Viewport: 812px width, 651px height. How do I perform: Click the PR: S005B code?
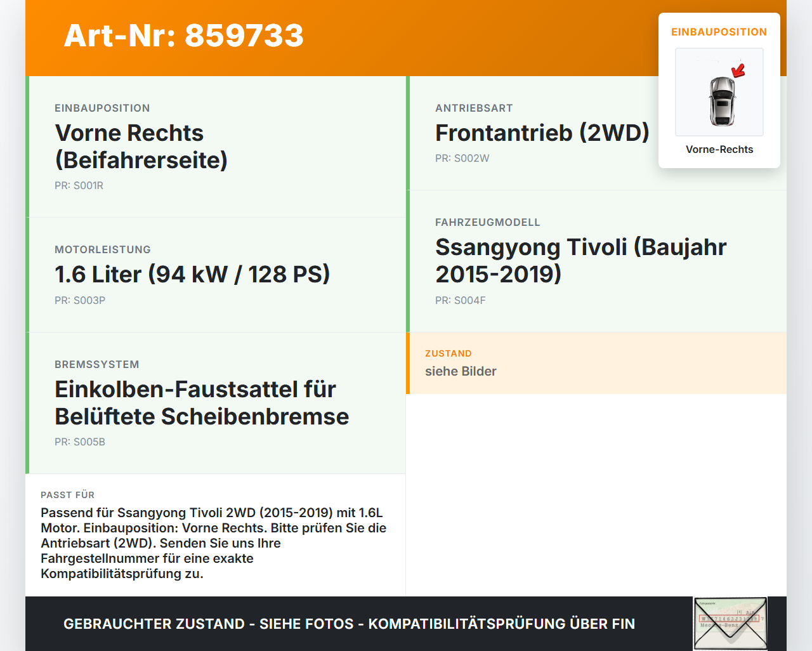(80, 442)
